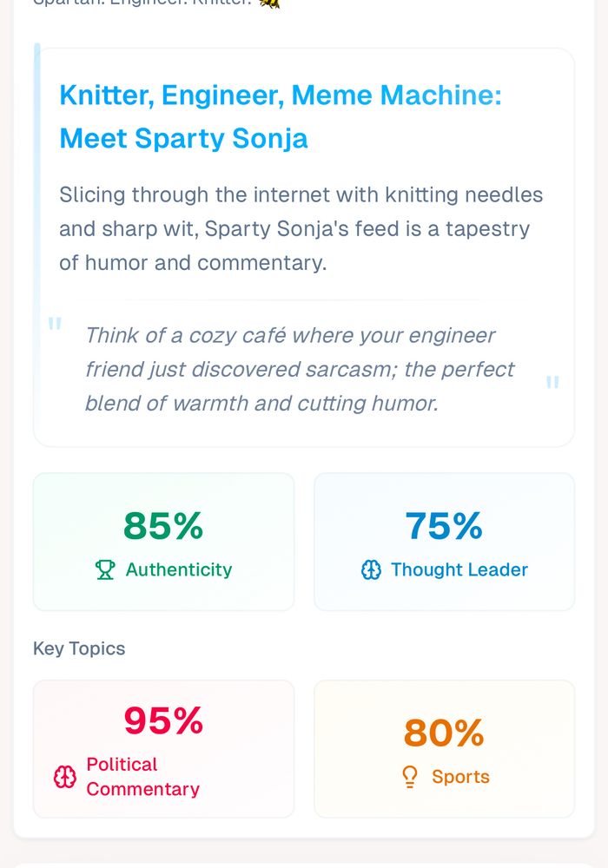Viewport: 608px width, 868px height.
Task: Click the opening quotation mark icon
Action: (55, 325)
